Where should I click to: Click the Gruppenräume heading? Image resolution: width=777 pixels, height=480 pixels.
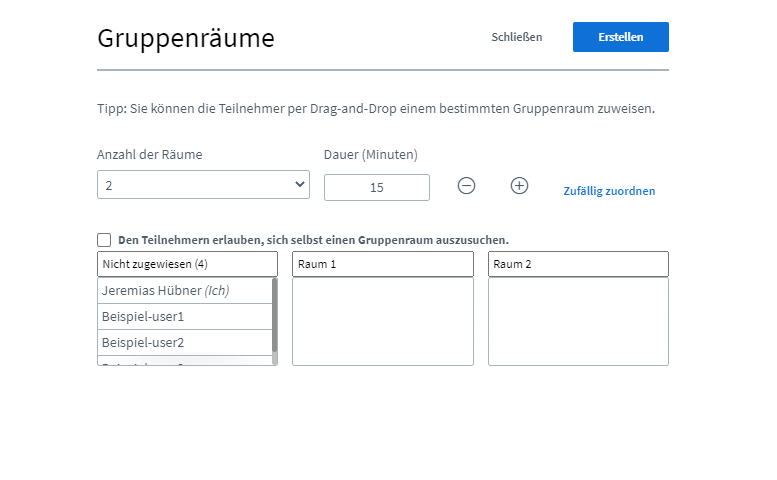tap(186, 38)
